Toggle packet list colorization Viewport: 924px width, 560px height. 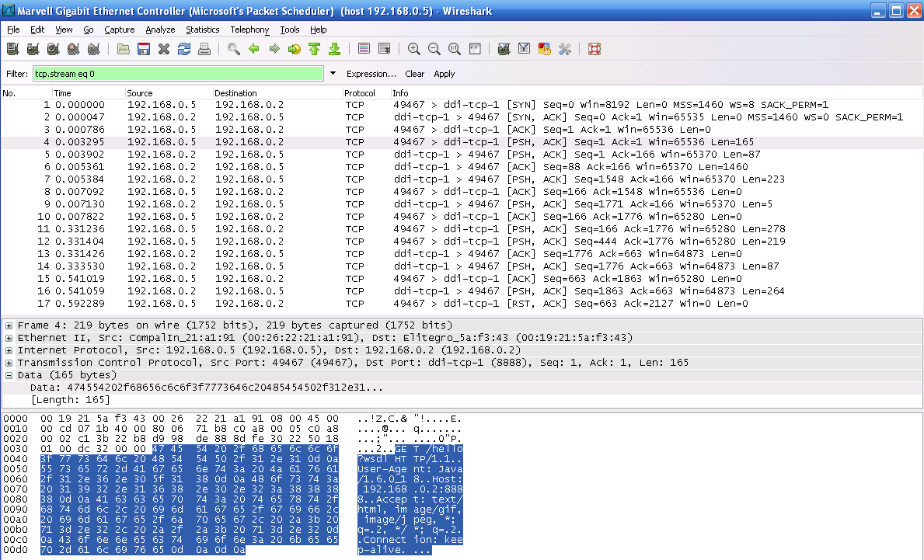pyautogui.click(x=364, y=48)
